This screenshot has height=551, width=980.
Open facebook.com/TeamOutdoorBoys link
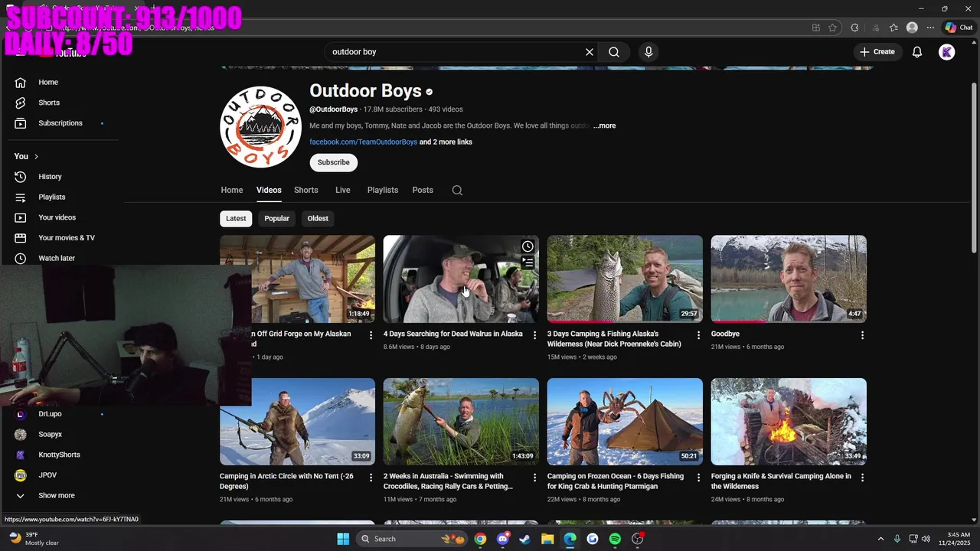coord(364,142)
